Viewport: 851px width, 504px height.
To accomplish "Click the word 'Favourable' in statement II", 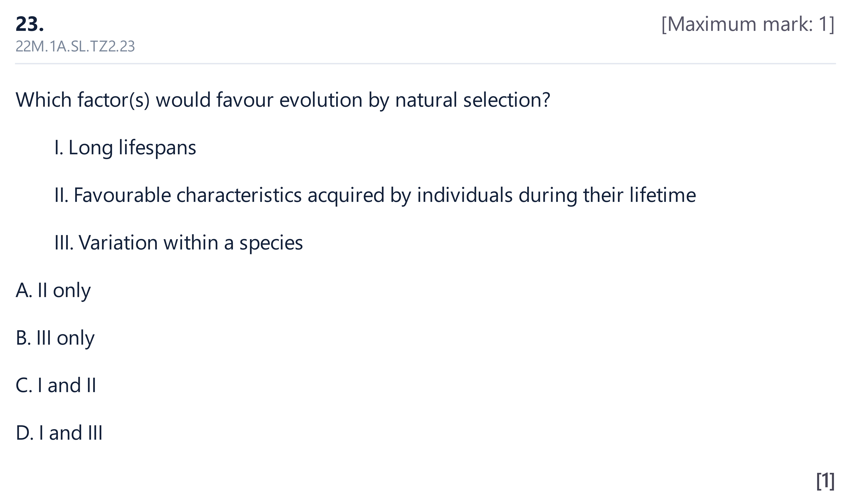I will 122,196.
